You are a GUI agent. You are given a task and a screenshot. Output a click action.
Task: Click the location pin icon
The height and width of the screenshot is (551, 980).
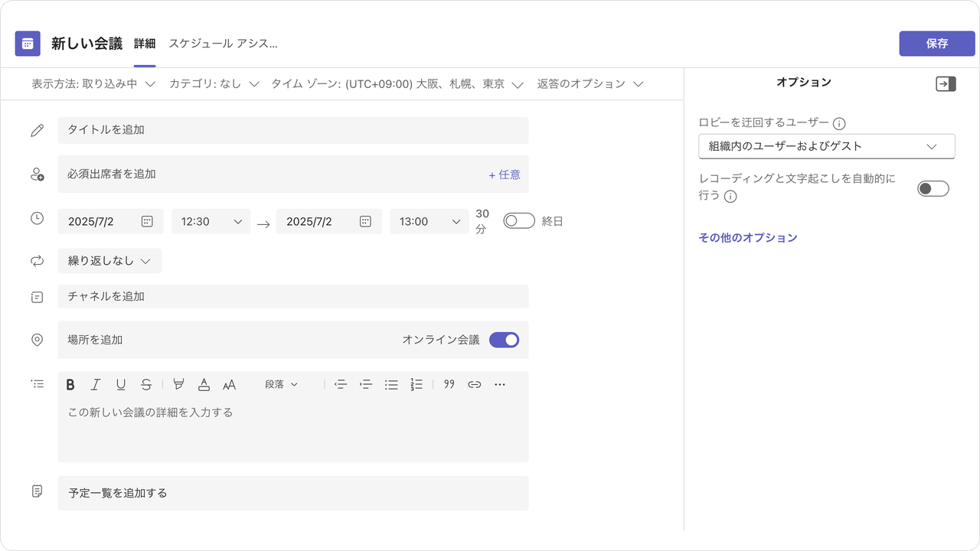(x=37, y=340)
